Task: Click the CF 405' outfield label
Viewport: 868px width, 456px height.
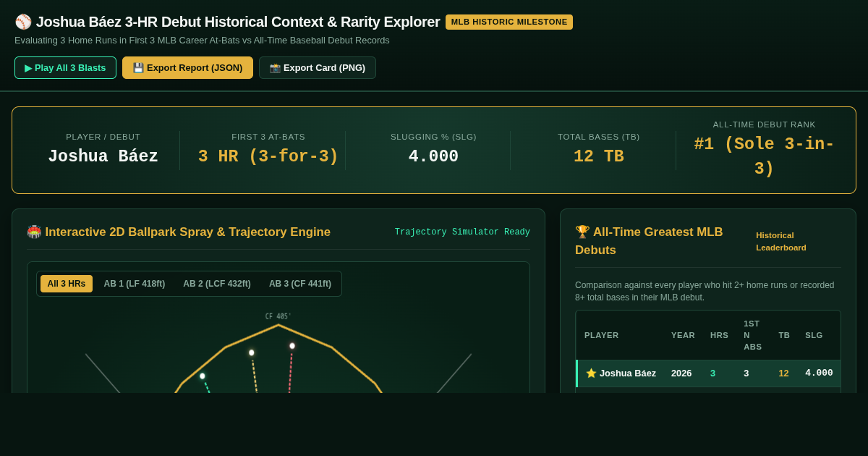Action: pyautogui.click(x=278, y=316)
